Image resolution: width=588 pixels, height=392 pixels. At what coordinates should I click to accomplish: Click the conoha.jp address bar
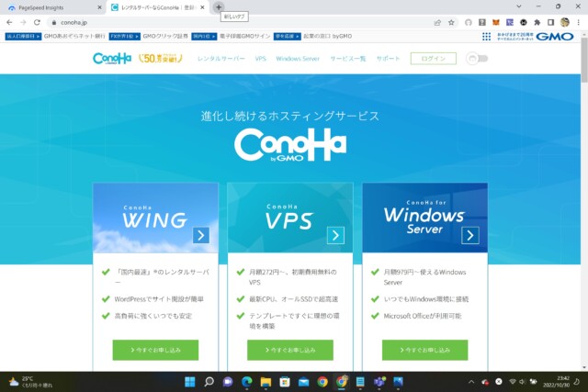(x=240, y=22)
